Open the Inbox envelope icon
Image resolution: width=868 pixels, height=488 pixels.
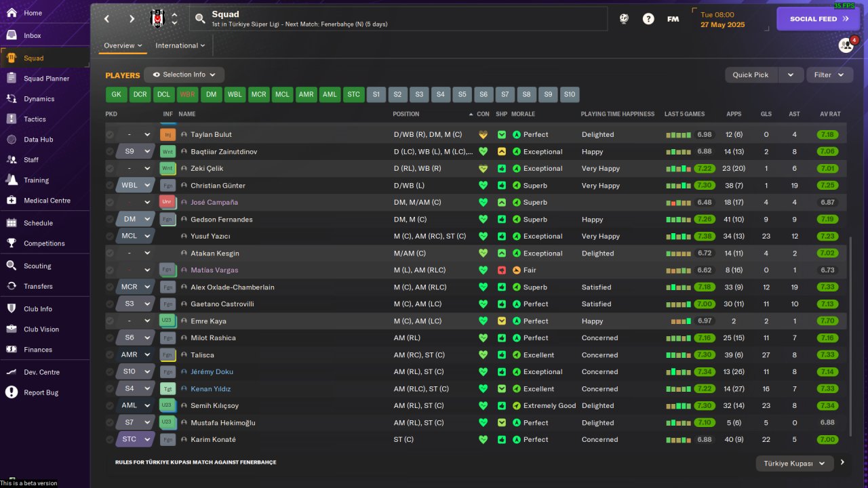click(12, 35)
